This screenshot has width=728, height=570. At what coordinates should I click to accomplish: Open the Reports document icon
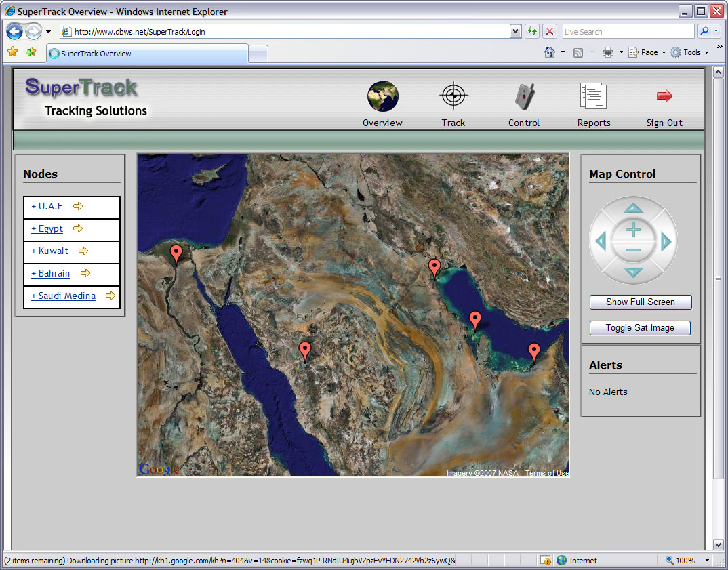pyautogui.click(x=593, y=96)
